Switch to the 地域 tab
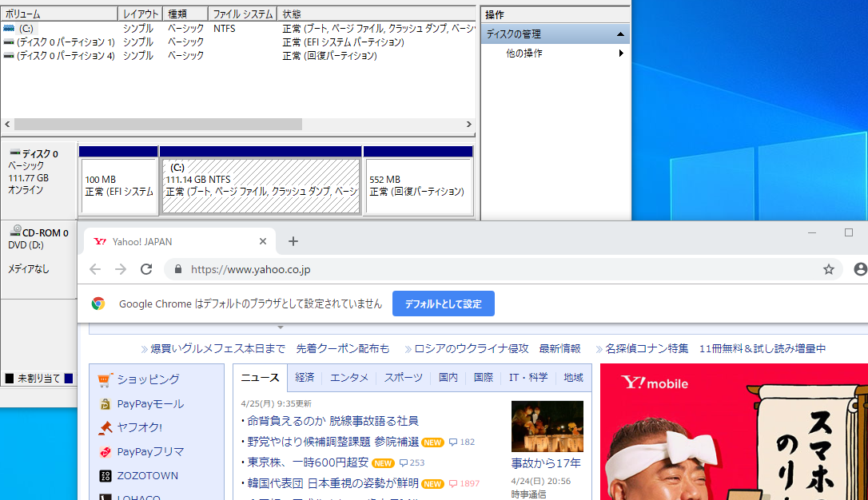868x500 pixels. [x=574, y=377]
